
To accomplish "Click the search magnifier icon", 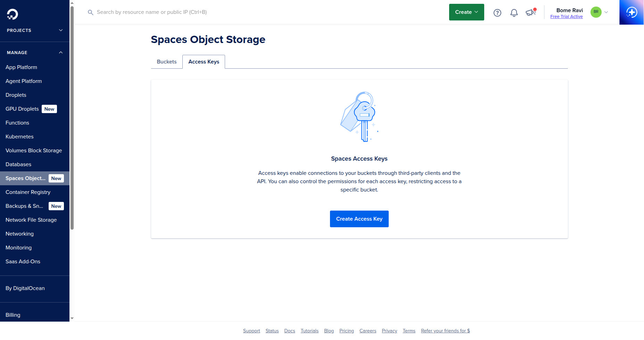I will click(x=90, y=12).
